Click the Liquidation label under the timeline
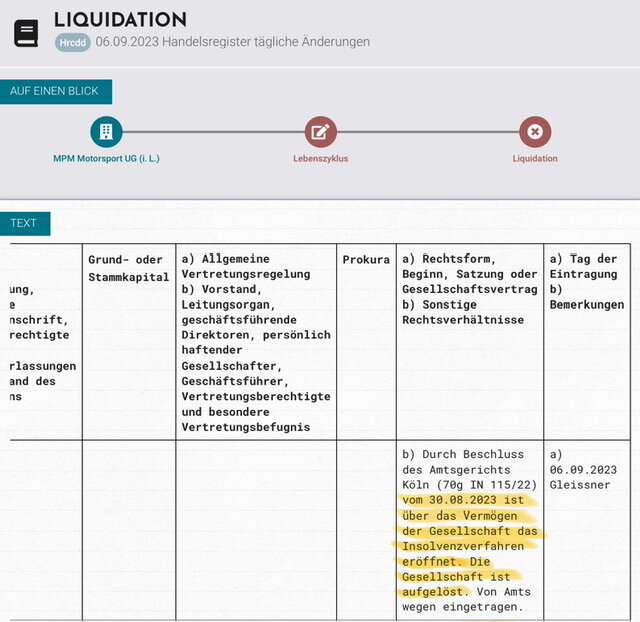 [x=535, y=158]
